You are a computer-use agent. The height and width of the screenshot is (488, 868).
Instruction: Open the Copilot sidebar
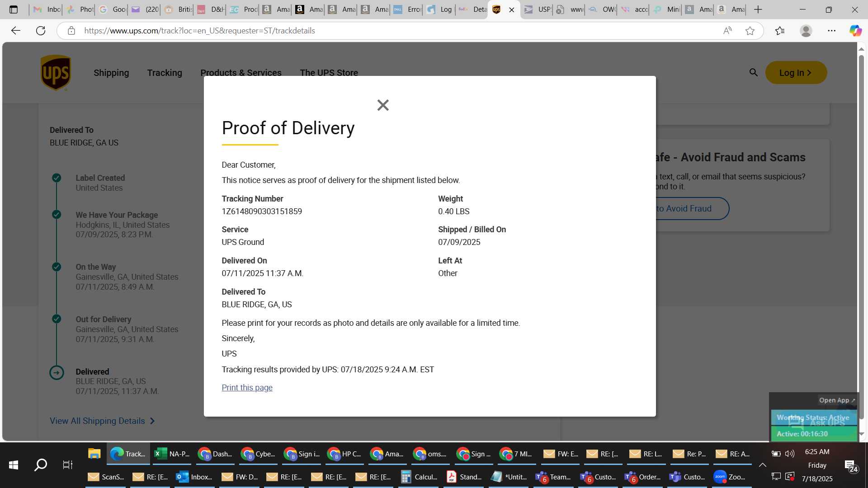point(855,31)
